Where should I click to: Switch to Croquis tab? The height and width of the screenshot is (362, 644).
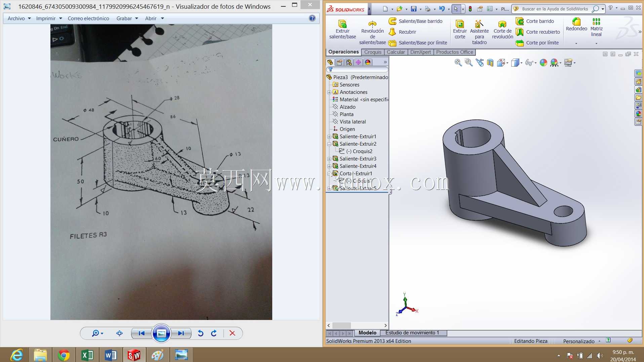pyautogui.click(x=373, y=52)
